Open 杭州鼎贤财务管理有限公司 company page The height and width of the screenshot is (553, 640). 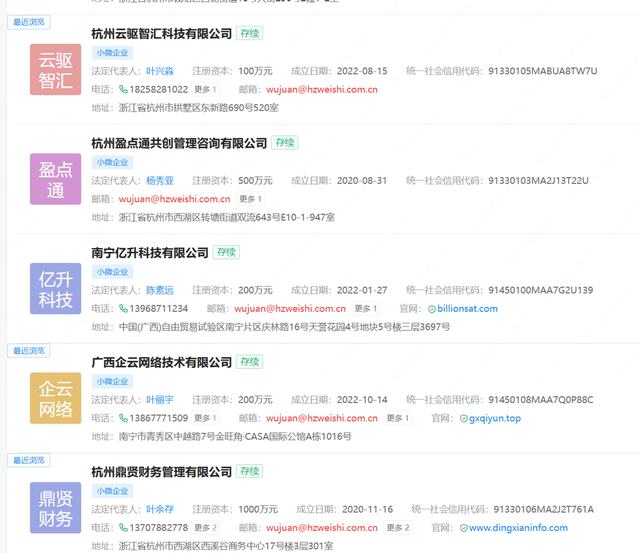(162, 472)
